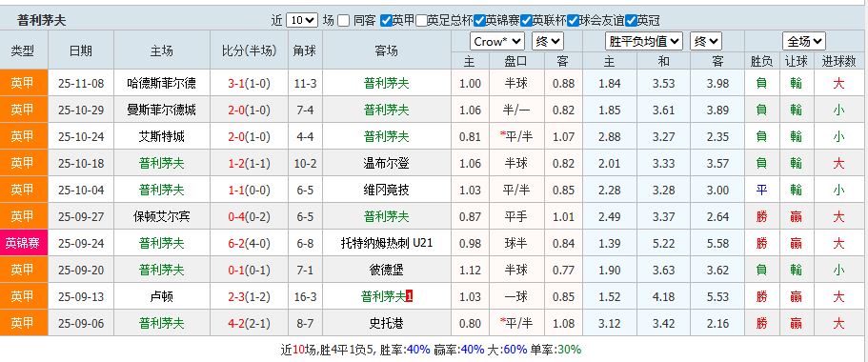Click date 25-09-24
The height and width of the screenshot is (362, 868).
point(81,243)
